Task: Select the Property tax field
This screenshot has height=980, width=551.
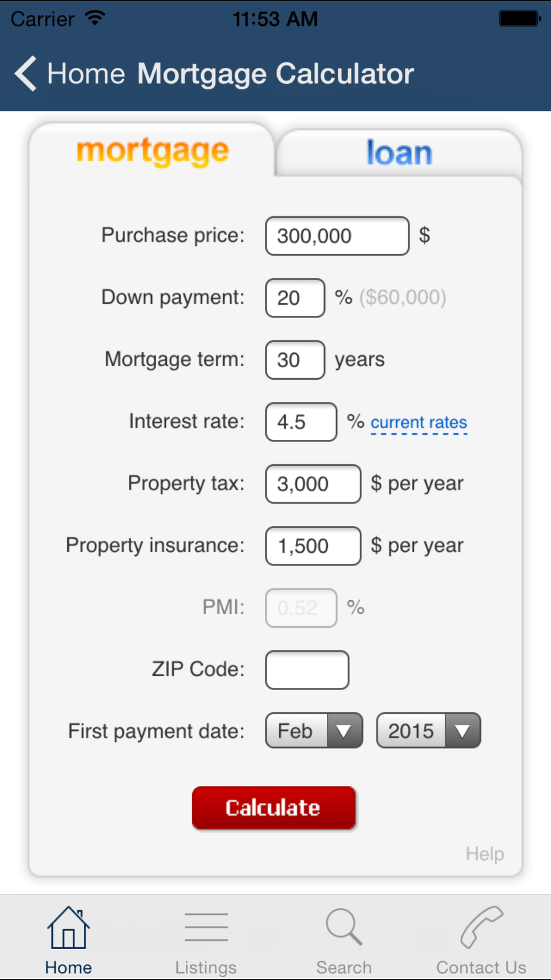Action: pyautogui.click(x=314, y=484)
